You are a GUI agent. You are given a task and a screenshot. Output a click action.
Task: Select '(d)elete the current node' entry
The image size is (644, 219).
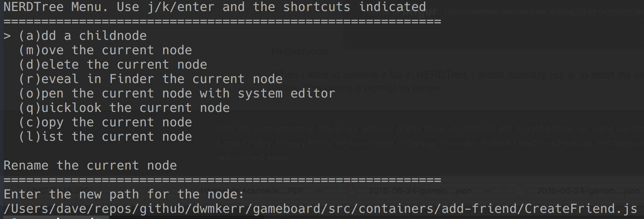113,65
